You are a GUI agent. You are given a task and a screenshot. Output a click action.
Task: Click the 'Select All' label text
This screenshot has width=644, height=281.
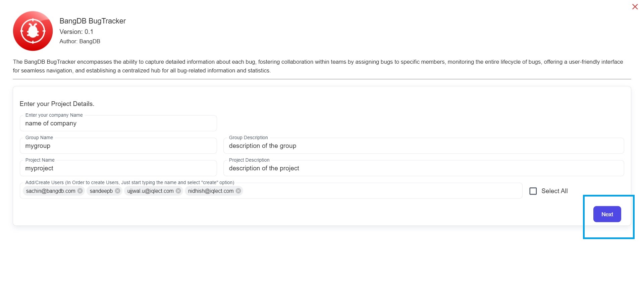pos(554,191)
